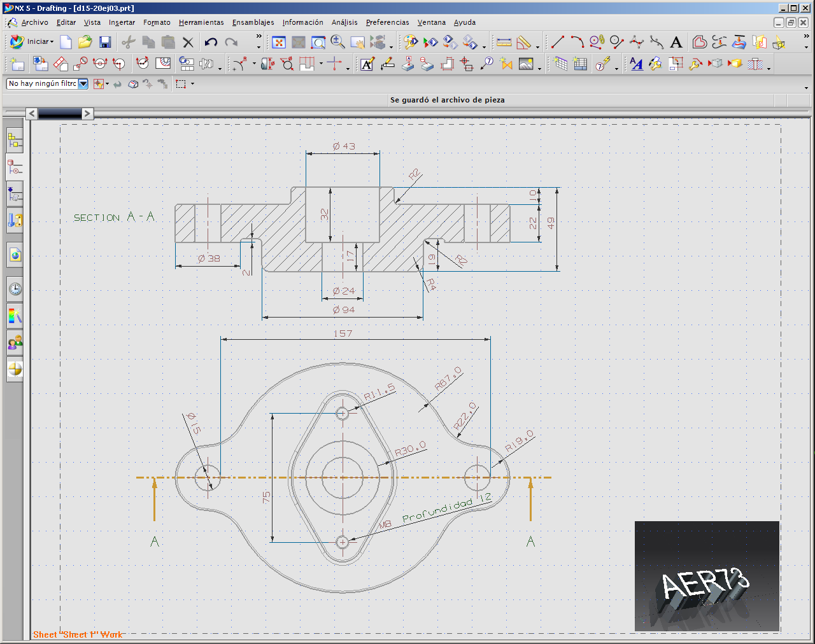The image size is (815, 644).
Task: Click the R30,0 radius dimension
Action: [411, 449]
